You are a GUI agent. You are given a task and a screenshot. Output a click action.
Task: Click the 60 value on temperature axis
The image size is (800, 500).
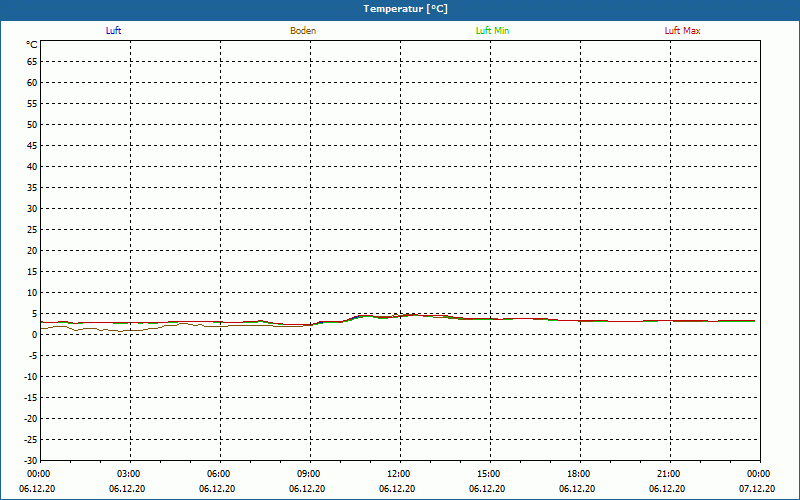click(x=32, y=83)
